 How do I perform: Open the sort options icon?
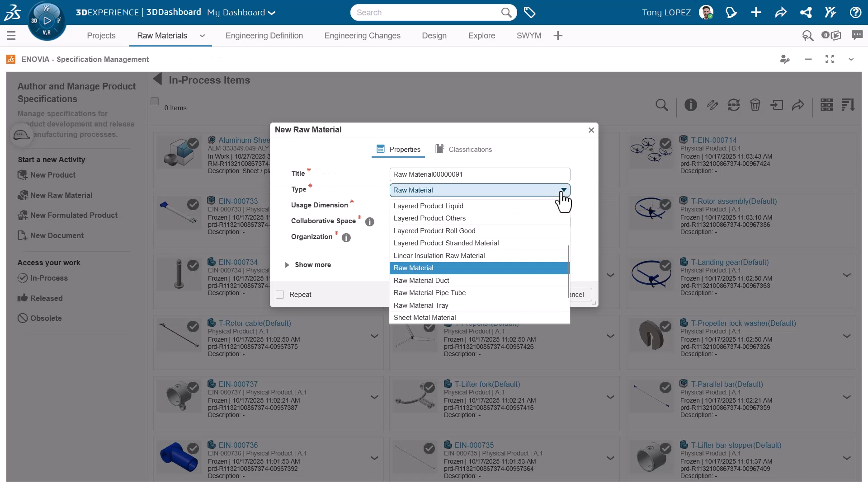pyautogui.click(x=848, y=105)
